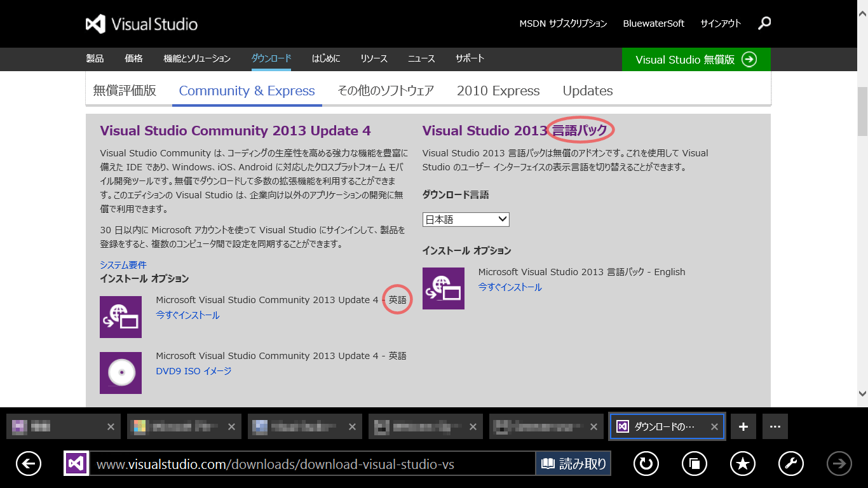The image size is (868, 488).
Task: Go forward with the browser forward arrow
Action: click(839, 464)
